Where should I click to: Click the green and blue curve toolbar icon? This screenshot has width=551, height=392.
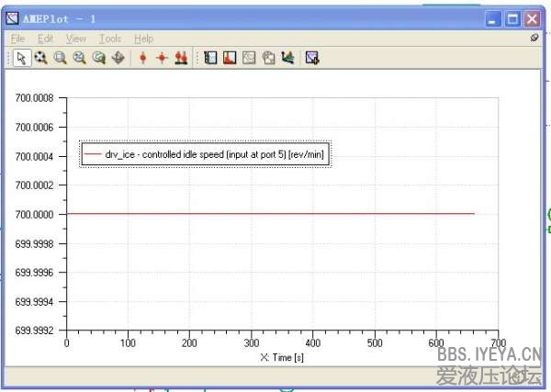[x=287, y=58]
